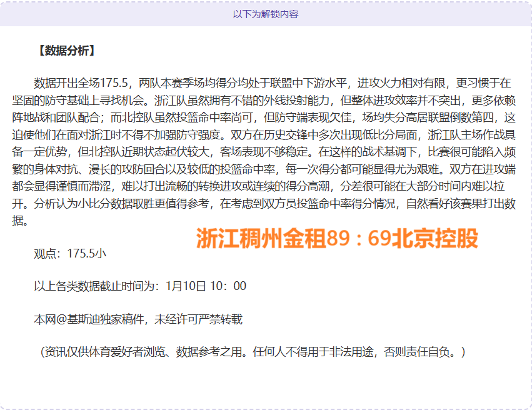
Task: Click the phrase "阵地战和团队配合"
Action: coord(56,117)
